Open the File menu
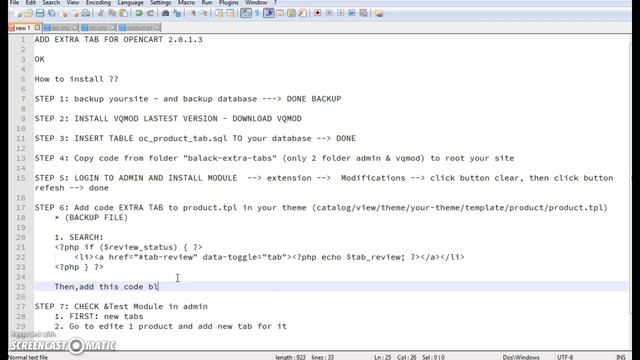 14,2
